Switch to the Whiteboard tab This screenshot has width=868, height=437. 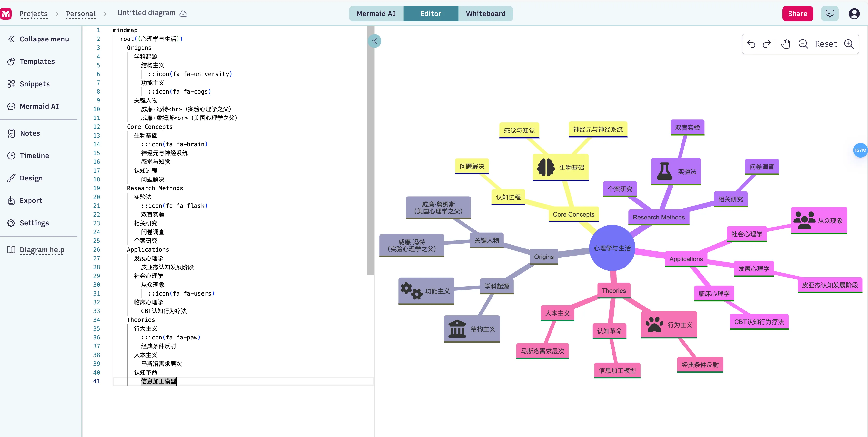click(485, 13)
